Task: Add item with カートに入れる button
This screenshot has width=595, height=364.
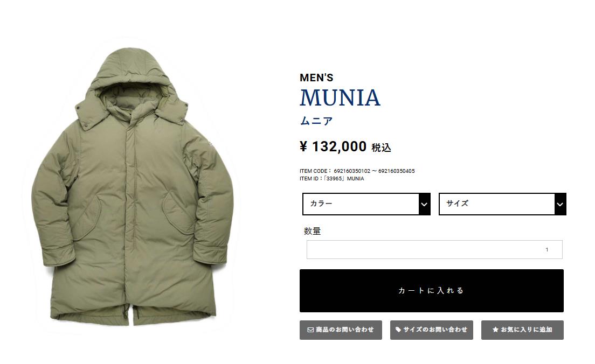Action: coord(432,291)
